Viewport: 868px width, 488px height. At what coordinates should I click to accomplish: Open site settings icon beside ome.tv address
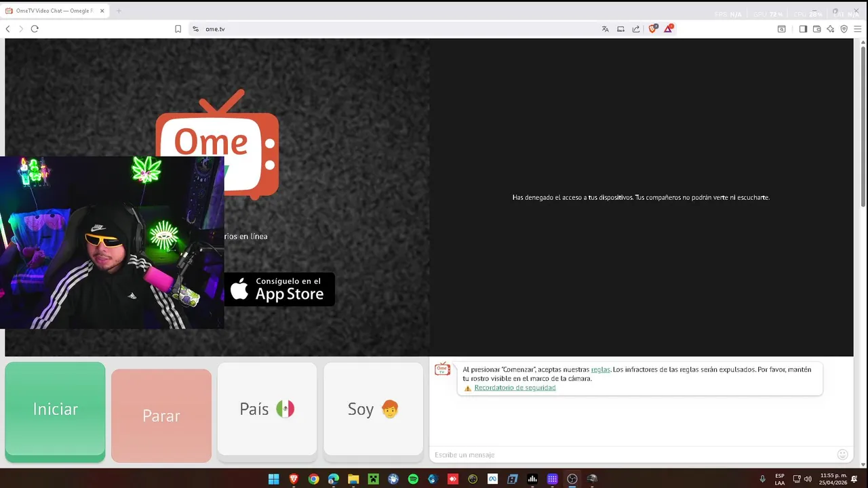pyautogui.click(x=196, y=29)
